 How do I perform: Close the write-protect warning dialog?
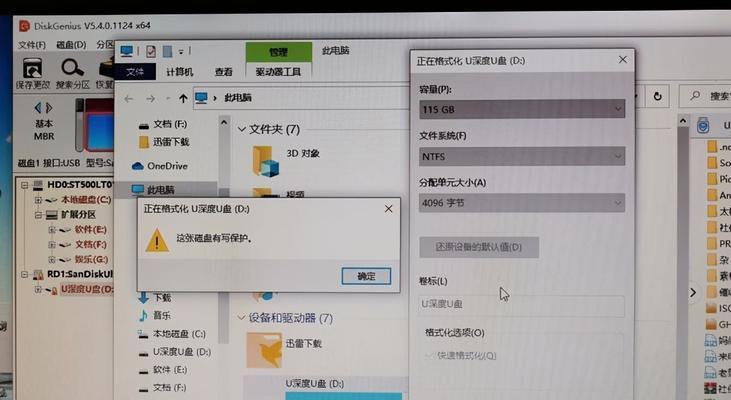tap(388, 209)
